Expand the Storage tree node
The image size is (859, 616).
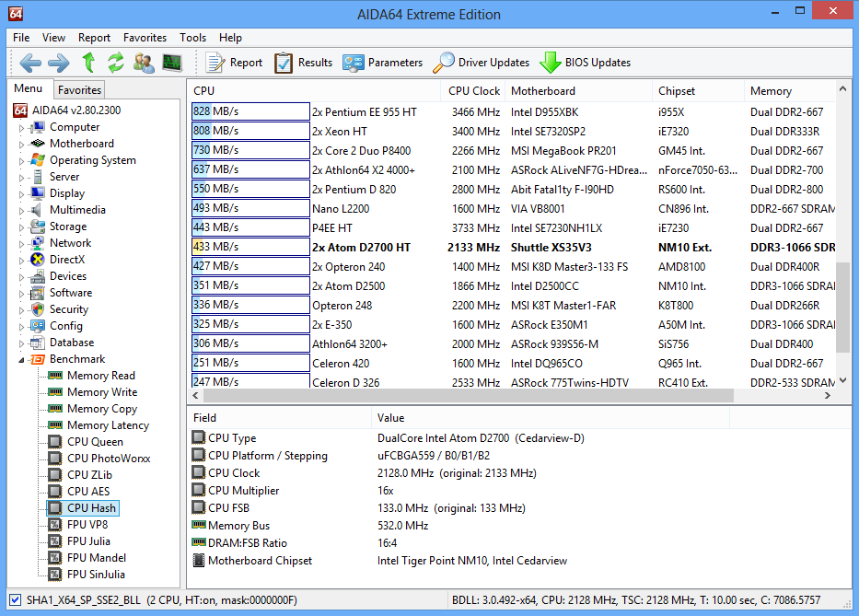pyautogui.click(x=21, y=227)
